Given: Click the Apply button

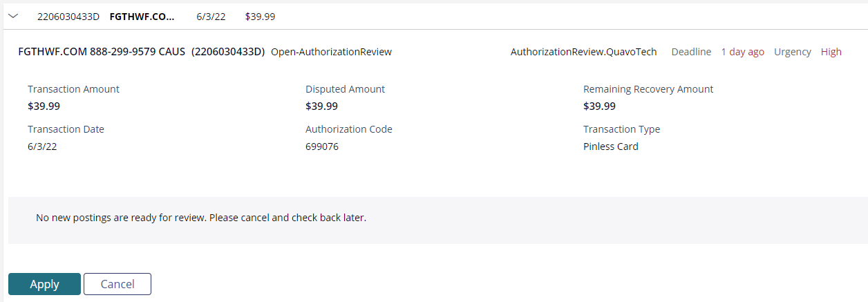Looking at the screenshot, I should [44, 284].
